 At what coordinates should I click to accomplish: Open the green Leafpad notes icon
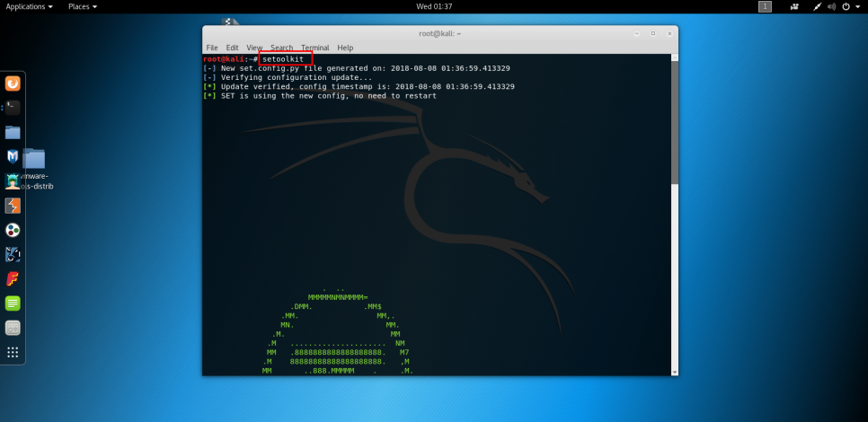tap(13, 303)
